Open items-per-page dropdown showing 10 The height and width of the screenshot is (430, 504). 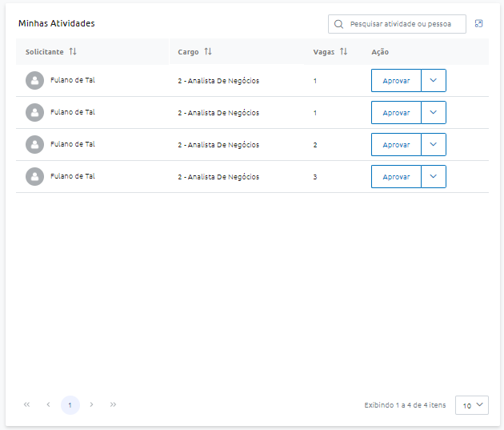(x=472, y=405)
